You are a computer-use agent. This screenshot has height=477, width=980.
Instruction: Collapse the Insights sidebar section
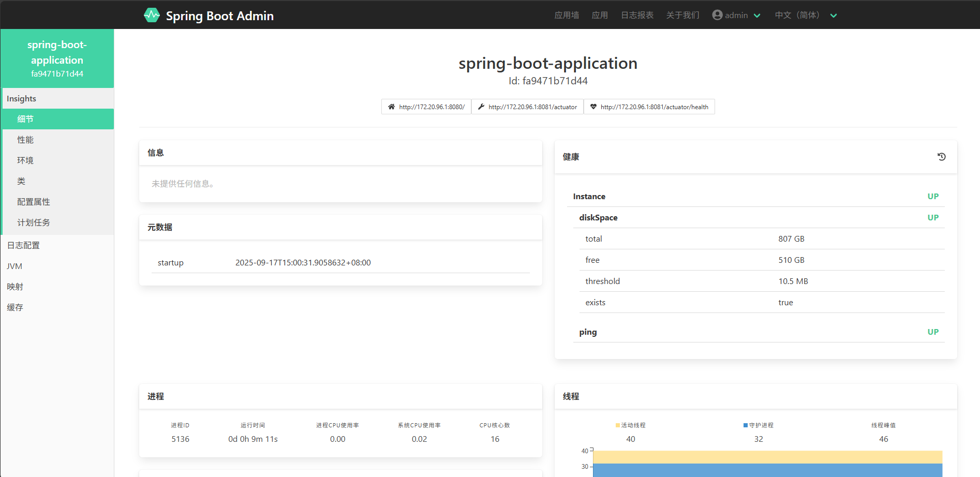(x=58, y=98)
